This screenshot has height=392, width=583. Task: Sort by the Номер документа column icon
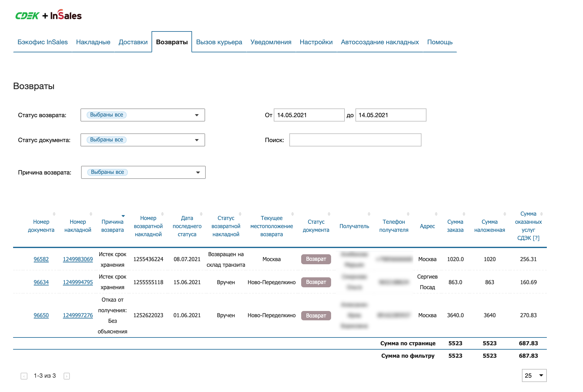tap(54, 214)
